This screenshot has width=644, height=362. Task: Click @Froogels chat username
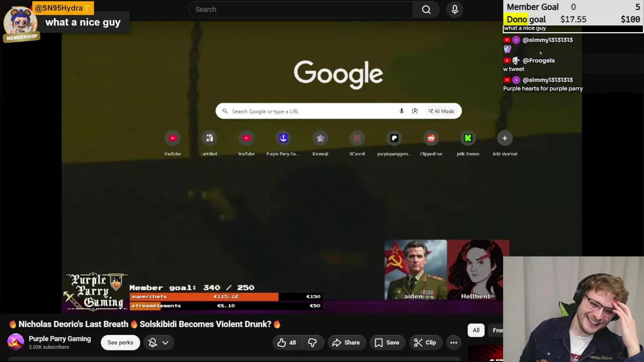[x=539, y=60]
